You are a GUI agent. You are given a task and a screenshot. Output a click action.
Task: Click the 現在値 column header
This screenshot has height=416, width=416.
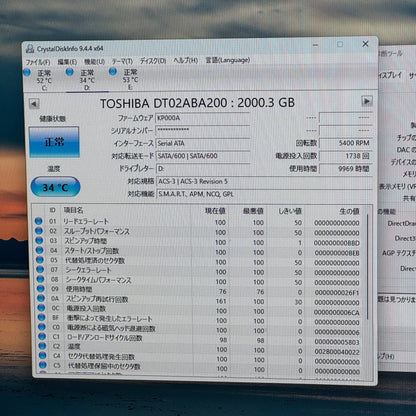click(215, 211)
